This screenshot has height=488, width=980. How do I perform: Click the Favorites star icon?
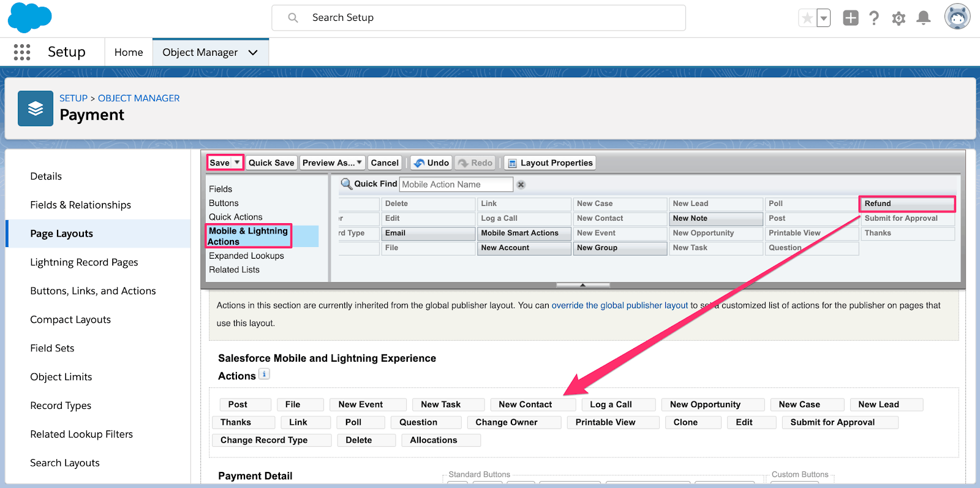808,18
